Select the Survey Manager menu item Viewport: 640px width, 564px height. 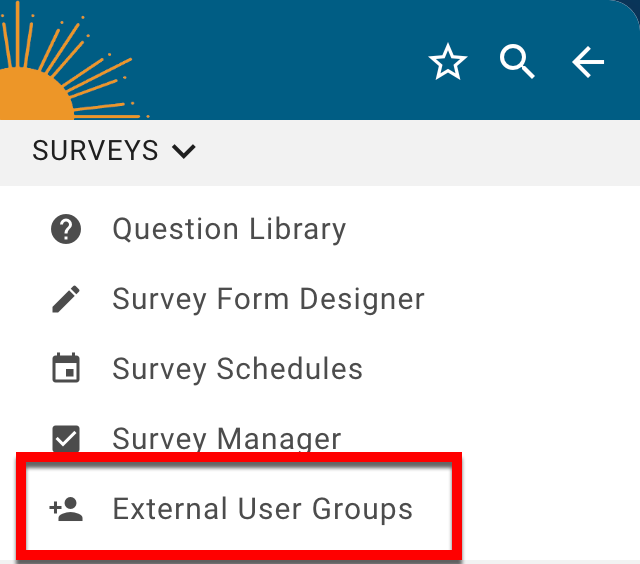pyautogui.click(x=226, y=439)
